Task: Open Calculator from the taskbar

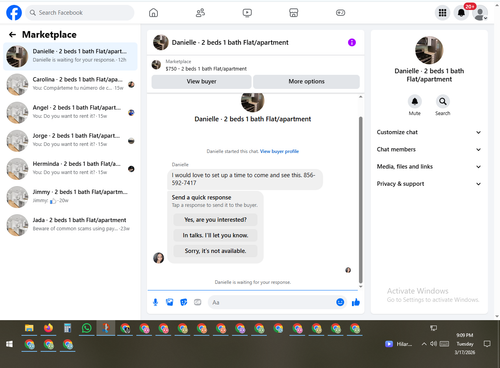Action: [67, 328]
